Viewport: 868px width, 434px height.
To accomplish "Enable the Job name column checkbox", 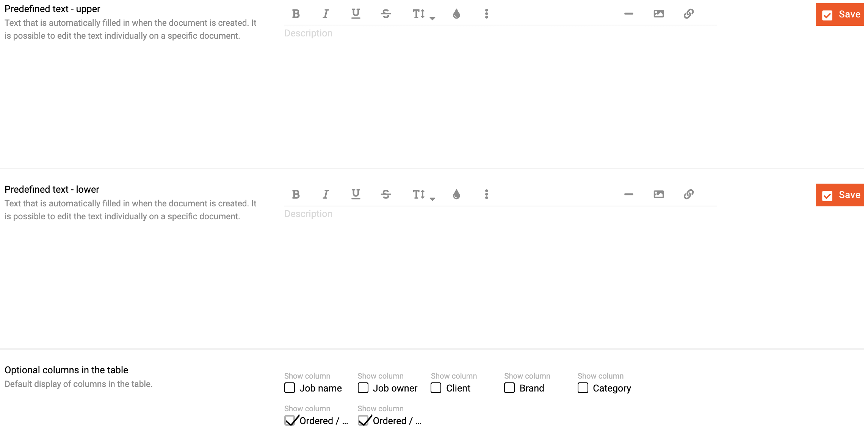I will point(290,388).
